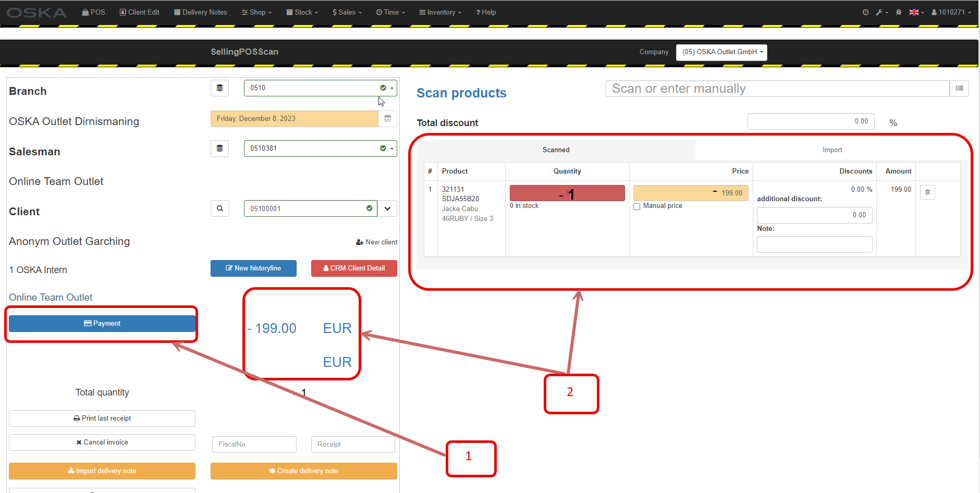Viewport: 980px width, 493px height.
Task: Open the Company dropdown OSKA Outlet GmbH
Action: click(x=721, y=52)
